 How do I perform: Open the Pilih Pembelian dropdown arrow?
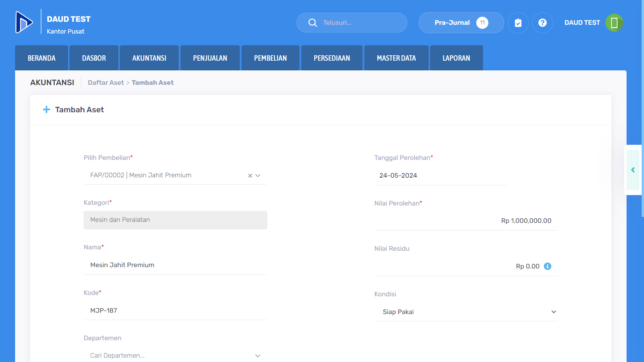[x=258, y=176]
